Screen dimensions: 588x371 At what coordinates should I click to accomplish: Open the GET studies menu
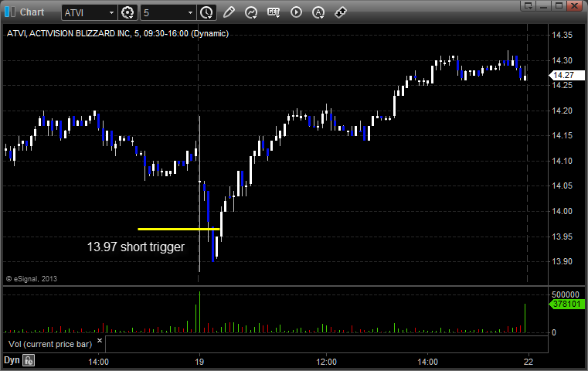[x=274, y=12]
